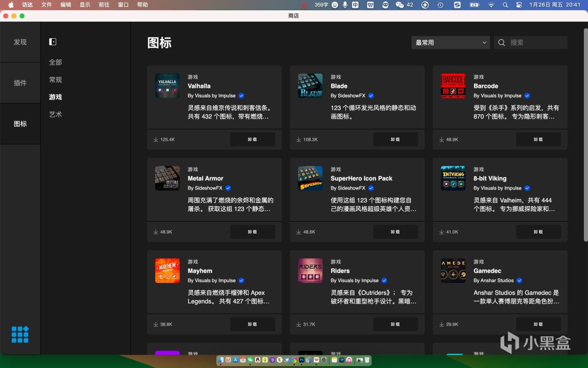Viewport: 588px width, 368px height.
Task: Filter by the 艺术 category
Action: 56,114
